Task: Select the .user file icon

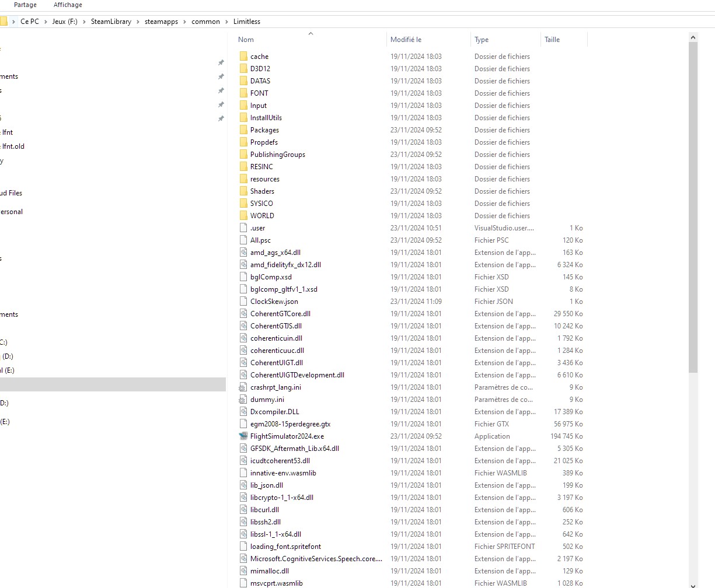Action: tap(243, 228)
